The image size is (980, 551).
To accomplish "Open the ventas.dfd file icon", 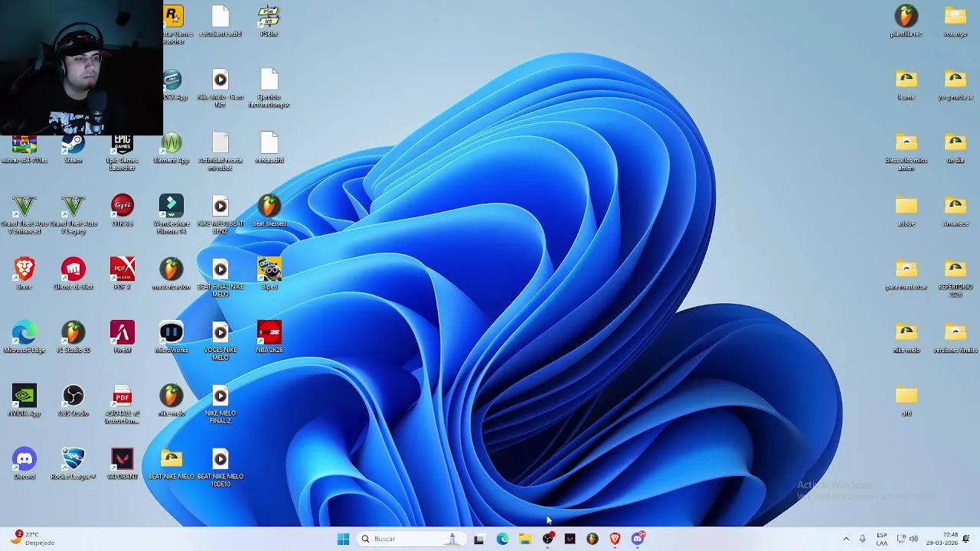I will pos(269,147).
